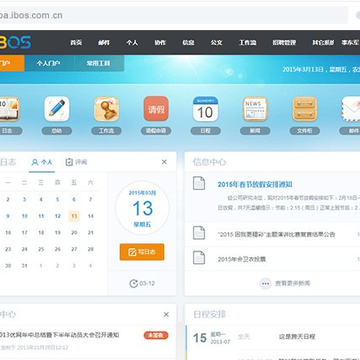Image resolution: width=360 pixels, height=360 pixels.
Task: Open the 2015 演讲比赛复赛结果公告 news item
Action: [276, 234]
